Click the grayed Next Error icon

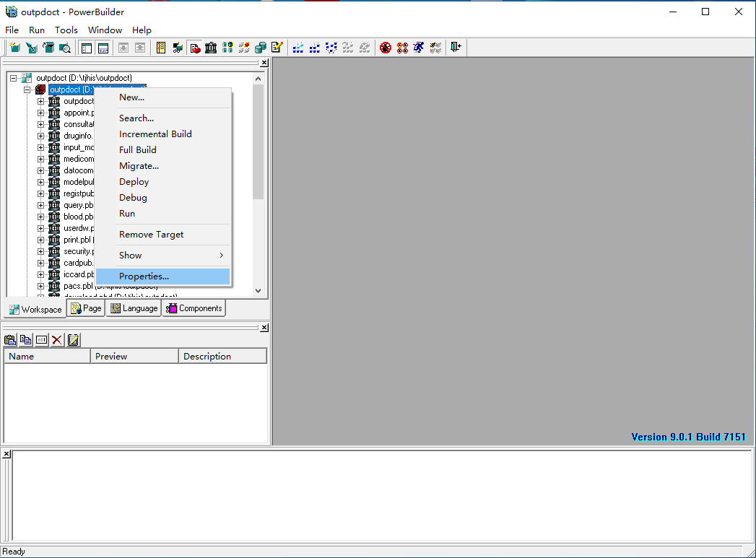[123, 47]
